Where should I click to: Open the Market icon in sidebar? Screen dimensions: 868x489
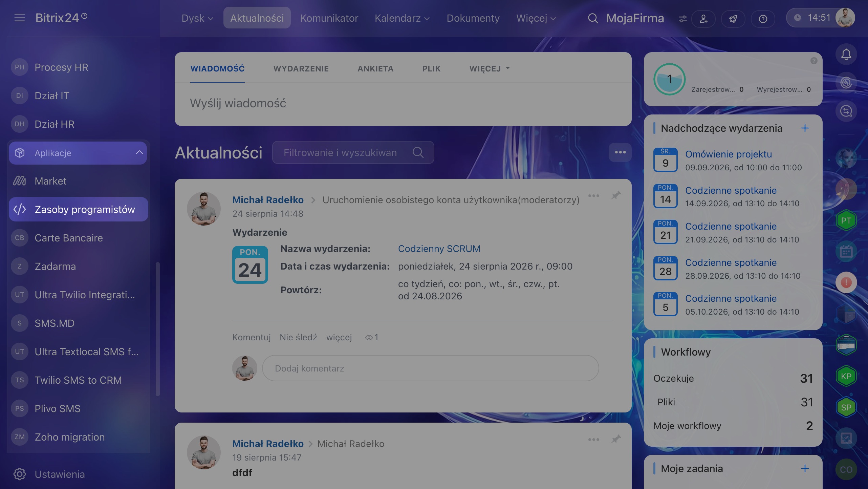point(20,181)
